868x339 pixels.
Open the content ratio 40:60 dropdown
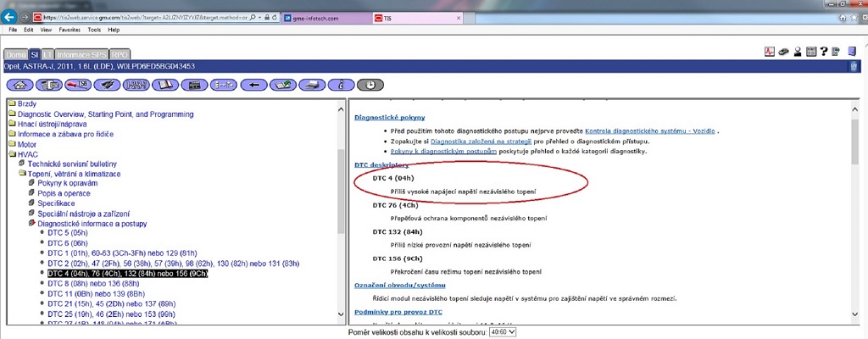[x=501, y=331]
